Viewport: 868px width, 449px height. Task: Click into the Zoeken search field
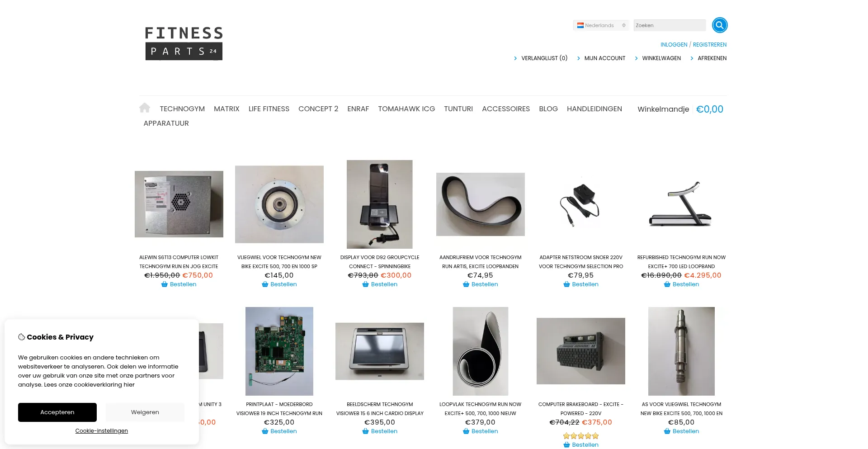pyautogui.click(x=670, y=25)
